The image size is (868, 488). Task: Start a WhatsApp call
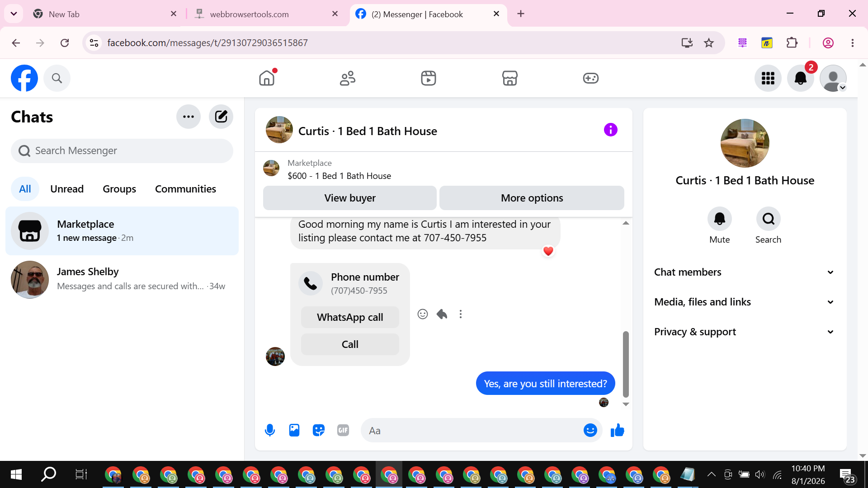pyautogui.click(x=350, y=317)
